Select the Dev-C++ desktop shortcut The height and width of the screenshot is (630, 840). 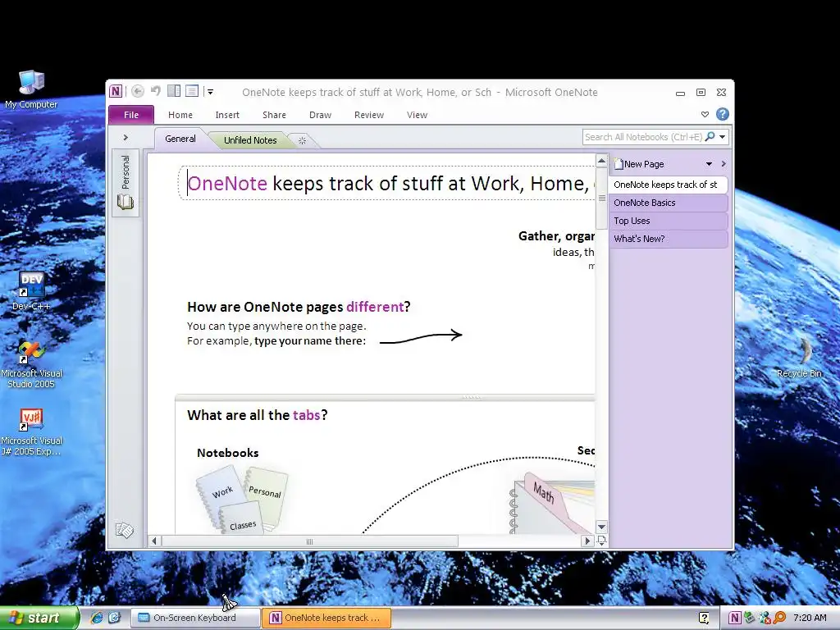[31, 291]
